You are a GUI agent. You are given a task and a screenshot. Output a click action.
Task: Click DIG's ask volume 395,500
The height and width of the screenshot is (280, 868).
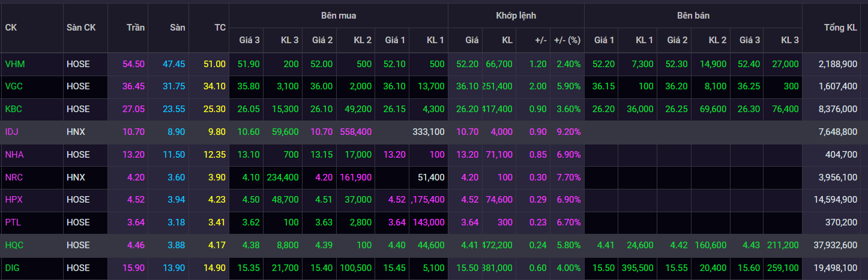coord(638,268)
